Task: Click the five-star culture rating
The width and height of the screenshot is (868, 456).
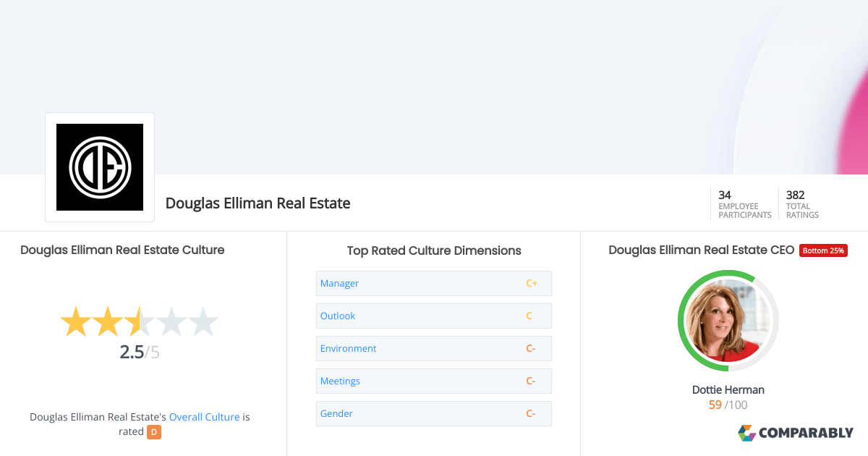Action: click(x=139, y=322)
